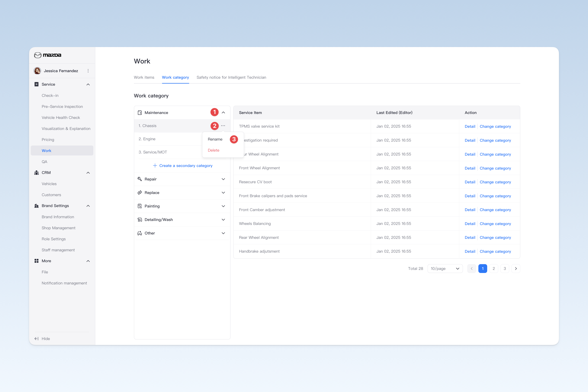Change category for Wheels Balancing

click(x=495, y=223)
